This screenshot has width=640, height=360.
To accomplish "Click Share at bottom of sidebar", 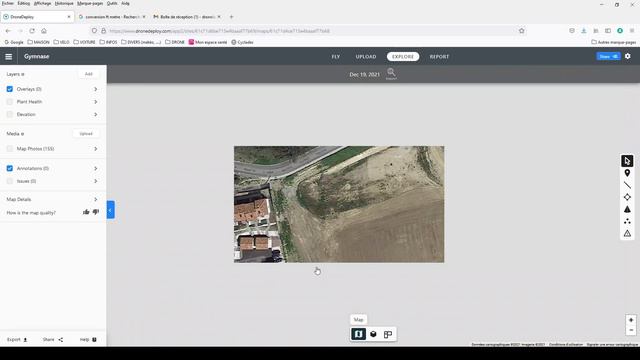I will pos(53,340).
